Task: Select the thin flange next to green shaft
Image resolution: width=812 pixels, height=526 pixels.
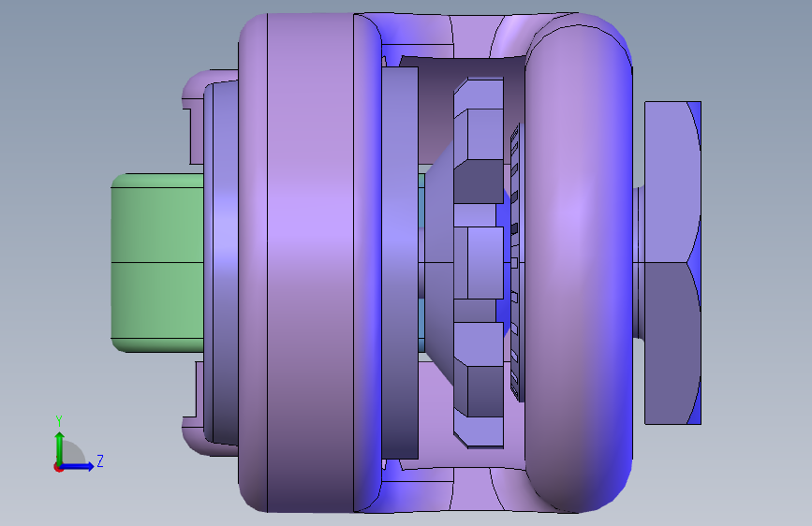Action: (x=221, y=263)
